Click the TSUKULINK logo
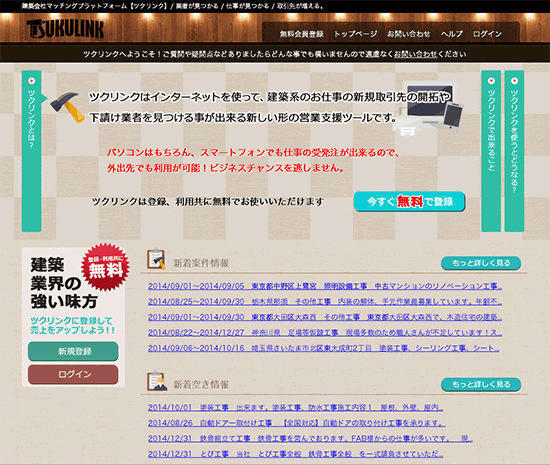550x465 pixels. pyautogui.click(x=65, y=29)
